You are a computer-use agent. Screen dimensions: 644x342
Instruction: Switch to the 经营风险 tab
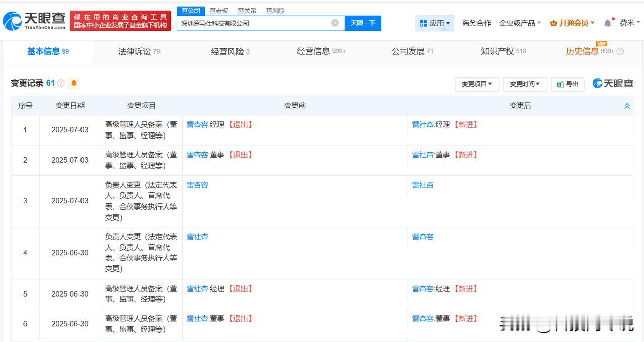(x=230, y=51)
